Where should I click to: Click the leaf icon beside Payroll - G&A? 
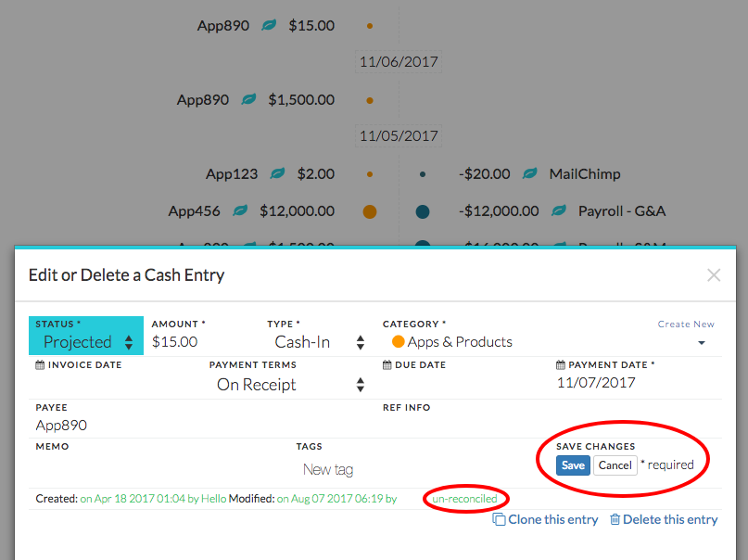tap(559, 210)
